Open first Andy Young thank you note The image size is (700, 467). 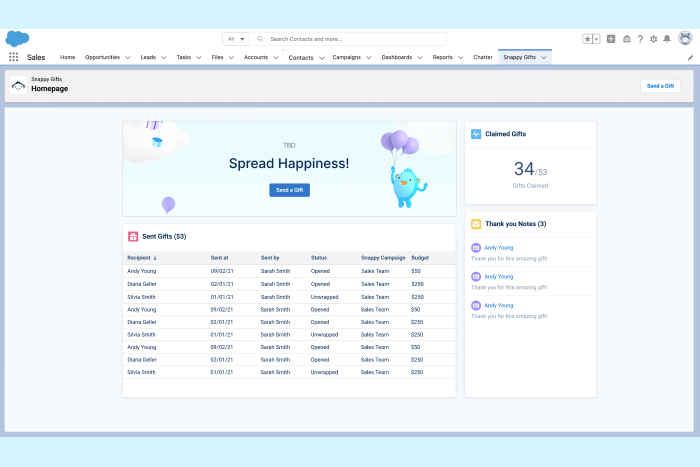point(498,247)
